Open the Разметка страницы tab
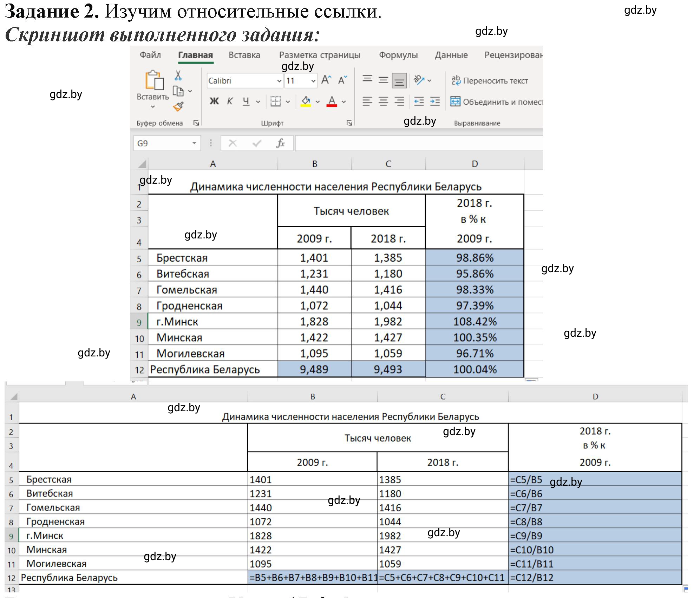 (320, 55)
